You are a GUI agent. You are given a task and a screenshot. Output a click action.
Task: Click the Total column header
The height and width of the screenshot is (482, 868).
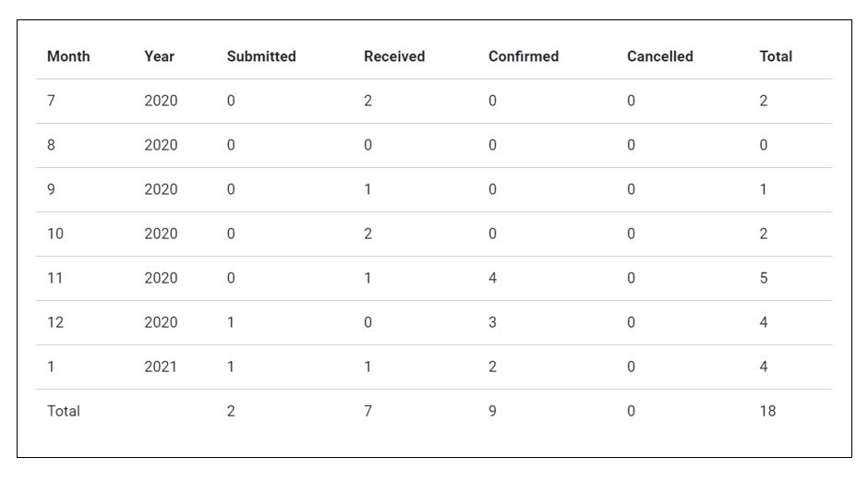click(776, 56)
